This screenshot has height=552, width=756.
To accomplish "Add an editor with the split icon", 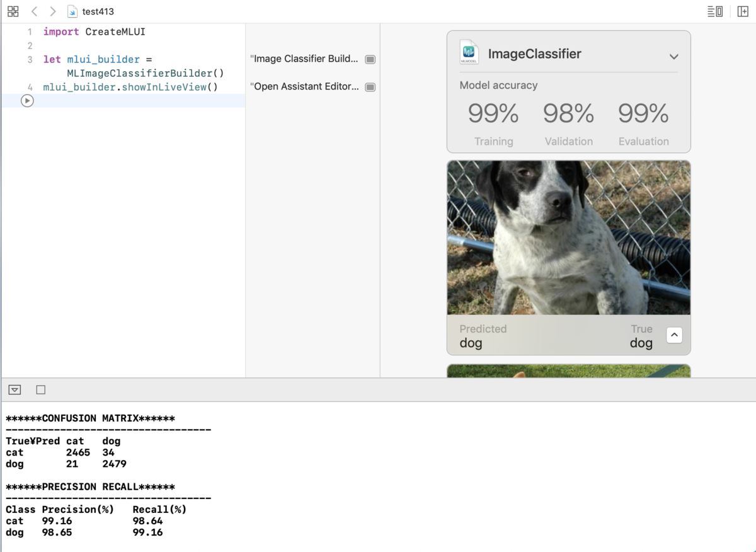I will [743, 11].
